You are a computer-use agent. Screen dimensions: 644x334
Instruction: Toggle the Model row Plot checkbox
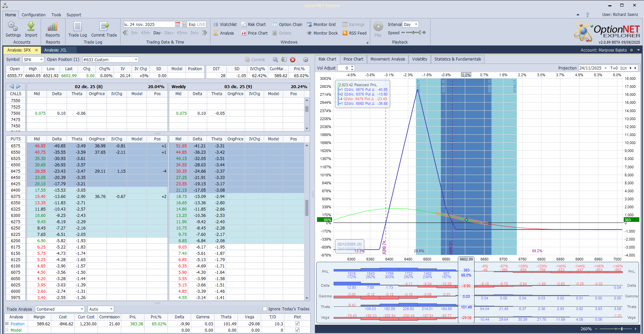(x=297, y=330)
